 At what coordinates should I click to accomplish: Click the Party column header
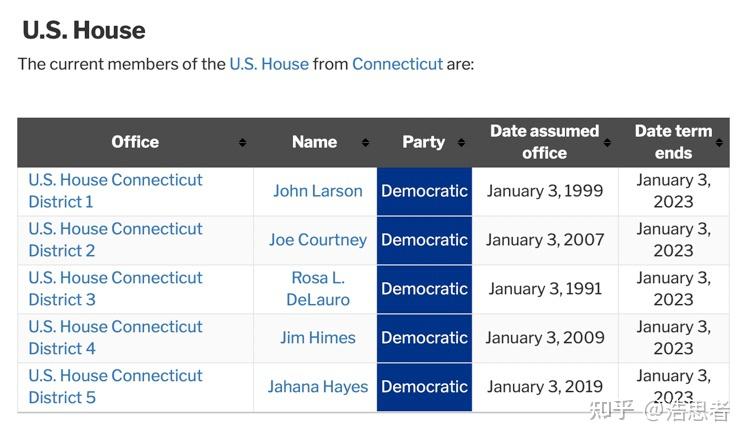[423, 142]
